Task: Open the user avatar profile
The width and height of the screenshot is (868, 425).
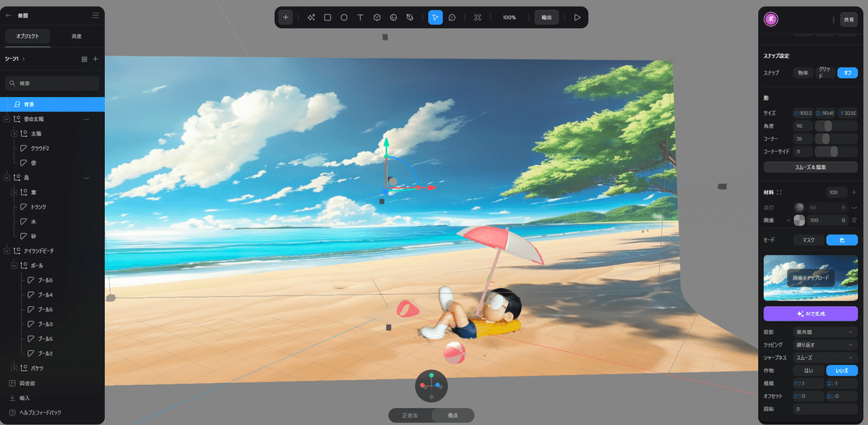Action: pyautogui.click(x=771, y=20)
